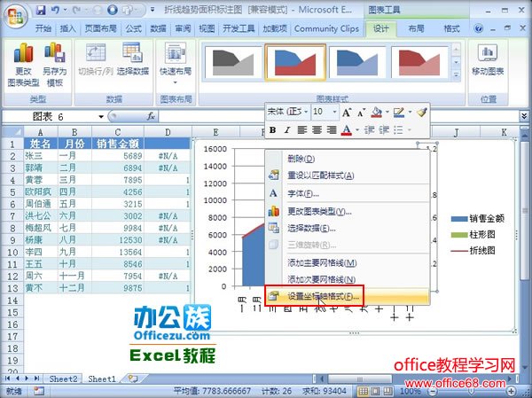Open Quick Layout (快速布局) gallery
This screenshot has height=398, width=532.
coord(176,63)
